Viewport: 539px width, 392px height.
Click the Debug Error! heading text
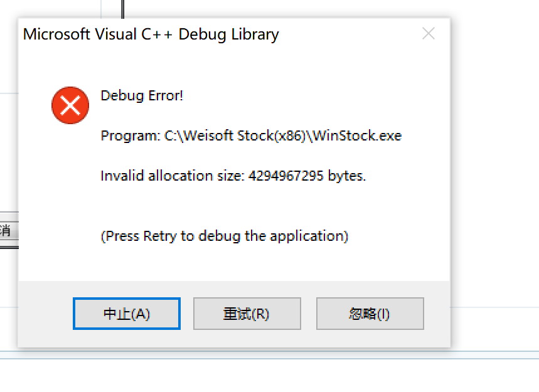point(142,96)
